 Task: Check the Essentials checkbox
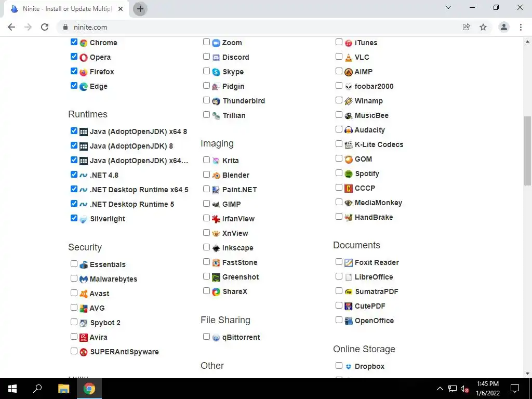74,263
